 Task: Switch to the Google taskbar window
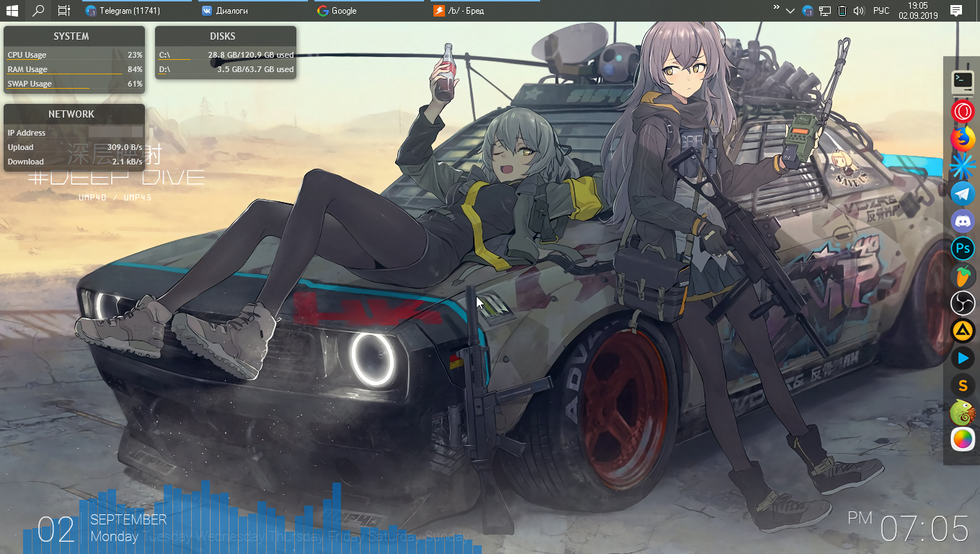tap(368, 11)
